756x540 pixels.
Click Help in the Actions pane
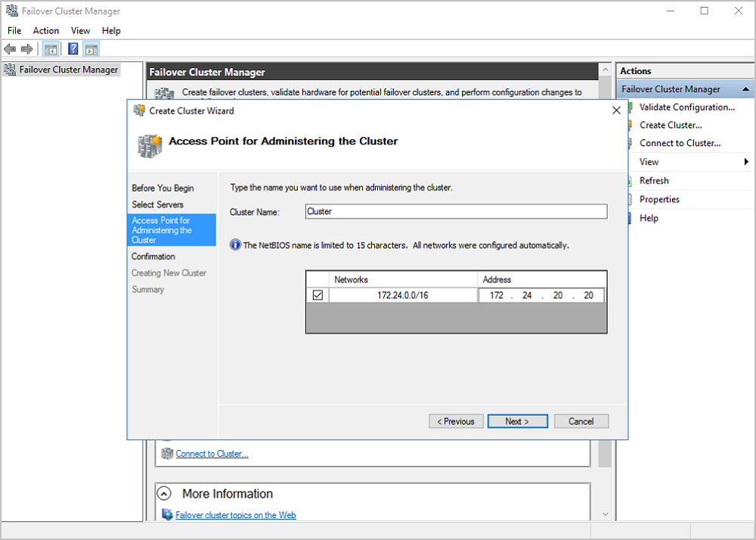tap(649, 218)
